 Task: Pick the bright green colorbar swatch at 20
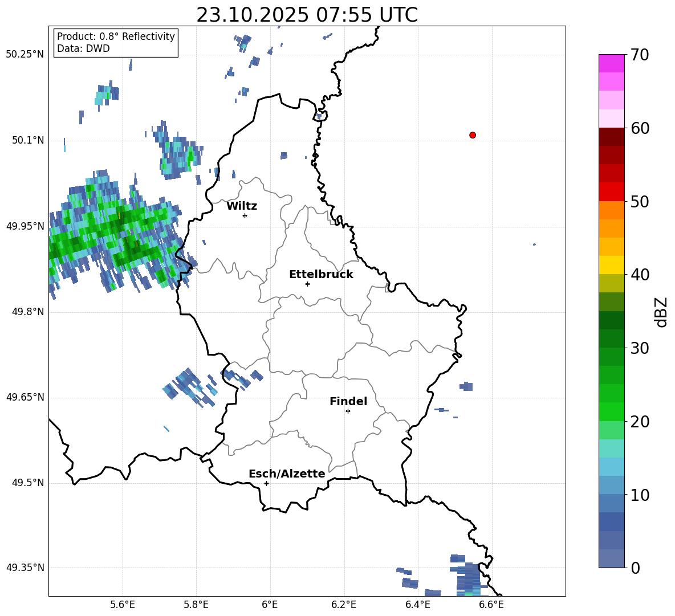612,411
